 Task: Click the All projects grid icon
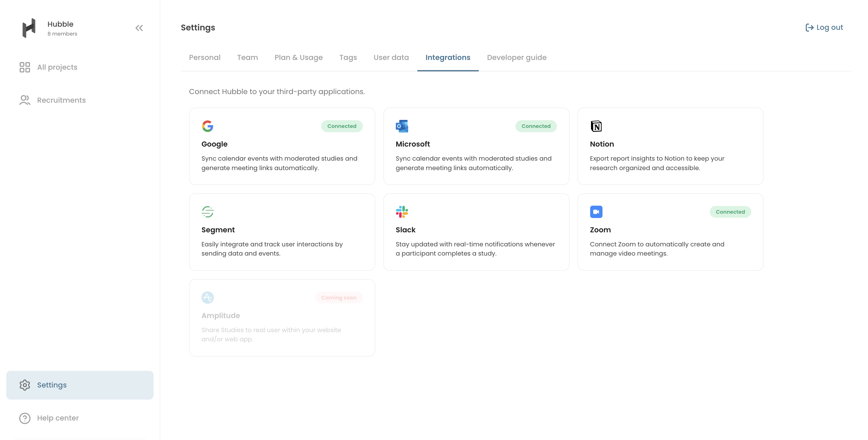click(25, 67)
